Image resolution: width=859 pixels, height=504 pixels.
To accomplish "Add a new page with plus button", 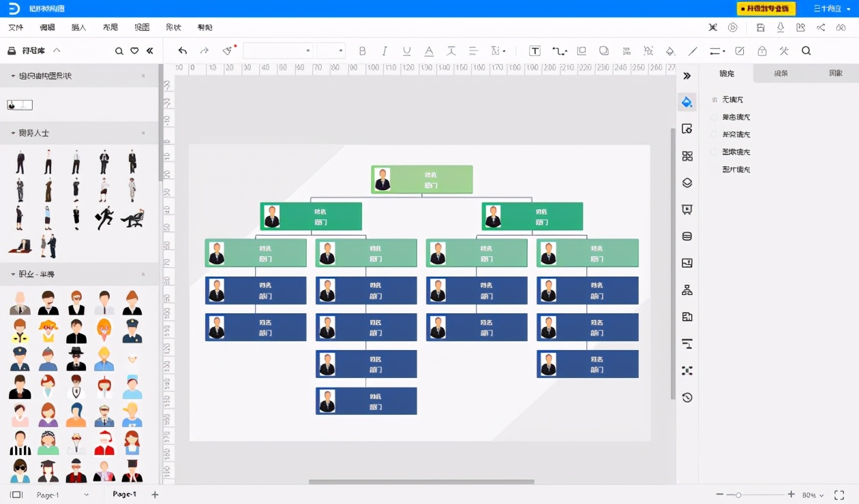I will [x=155, y=494].
